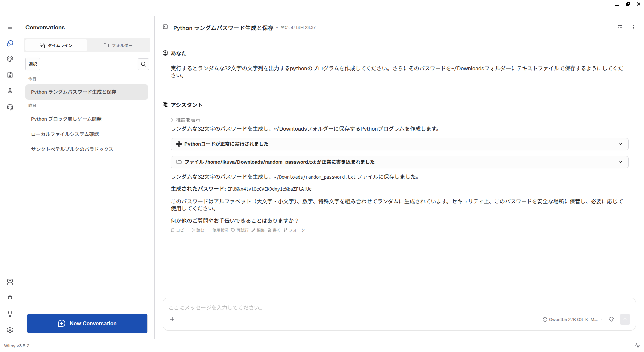Open the plugins plug icon in sidebar
The height and width of the screenshot is (352, 644).
(10, 298)
